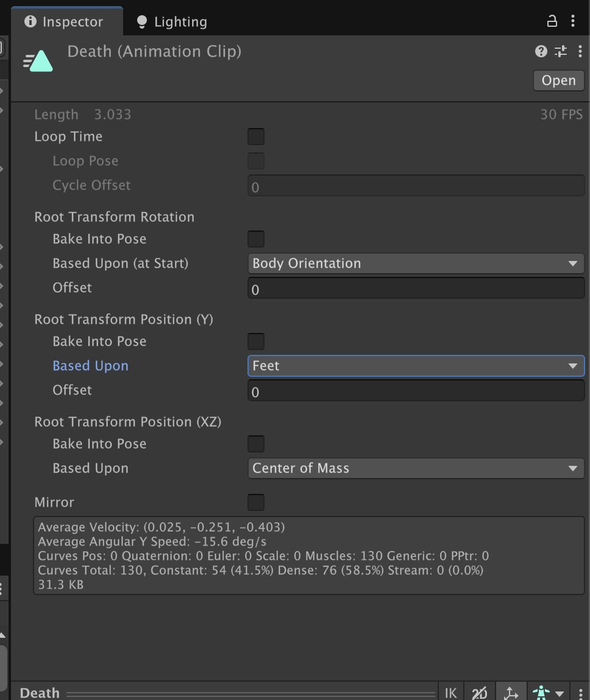Click the Length 3.033 value

pos(113,115)
